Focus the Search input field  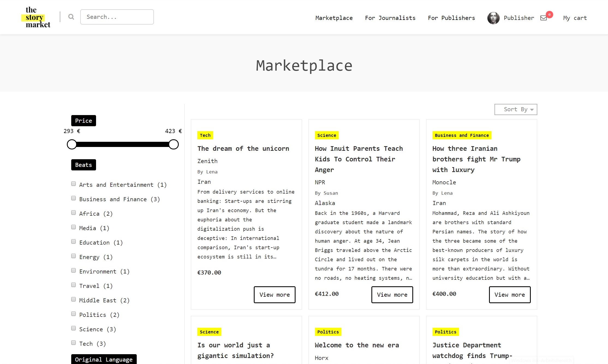(x=117, y=17)
